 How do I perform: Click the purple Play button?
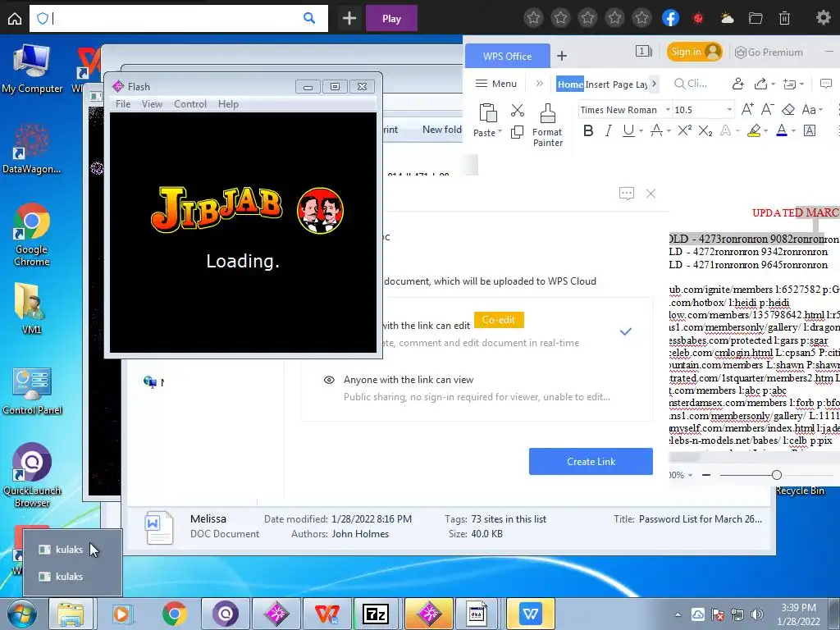391,18
